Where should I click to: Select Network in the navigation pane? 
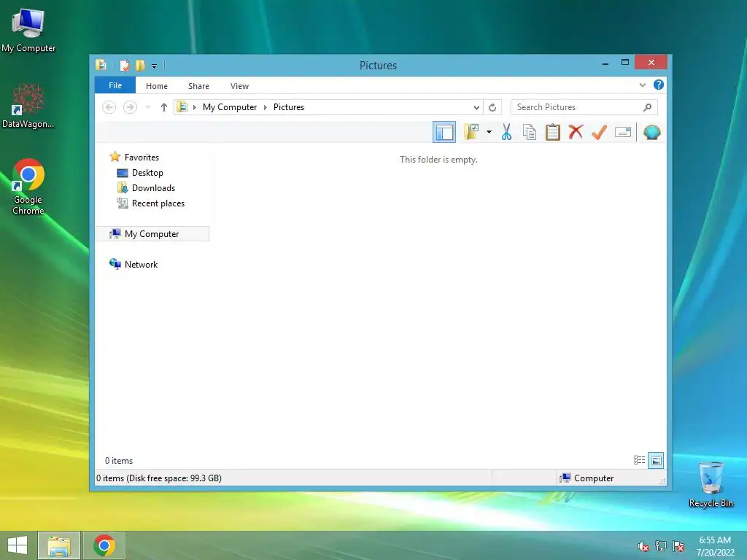pos(141,264)
